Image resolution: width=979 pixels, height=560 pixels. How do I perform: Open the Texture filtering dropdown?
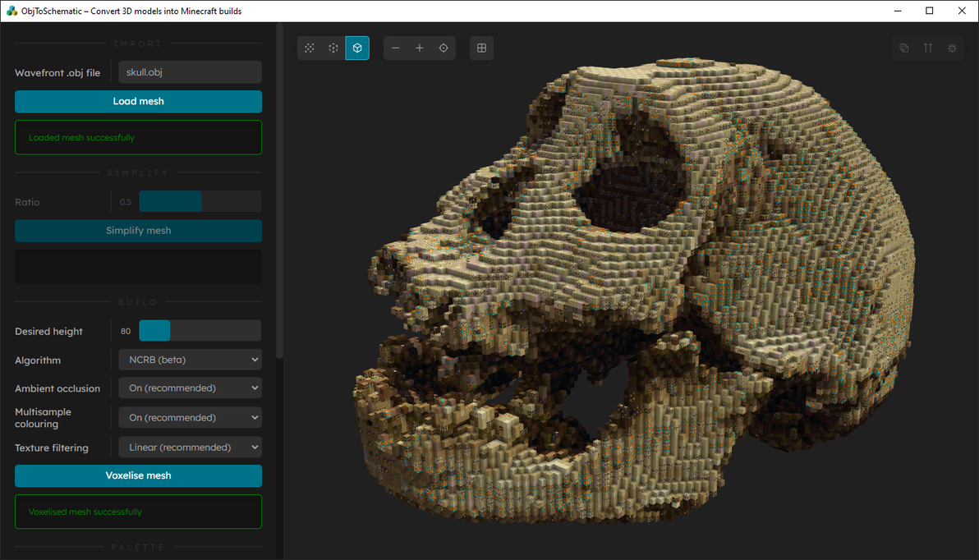190,448
